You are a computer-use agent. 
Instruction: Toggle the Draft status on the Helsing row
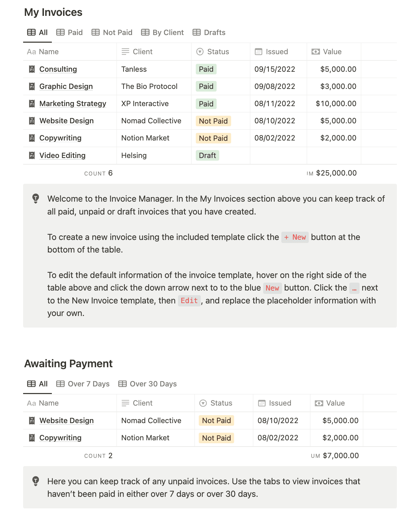[207, 155]
